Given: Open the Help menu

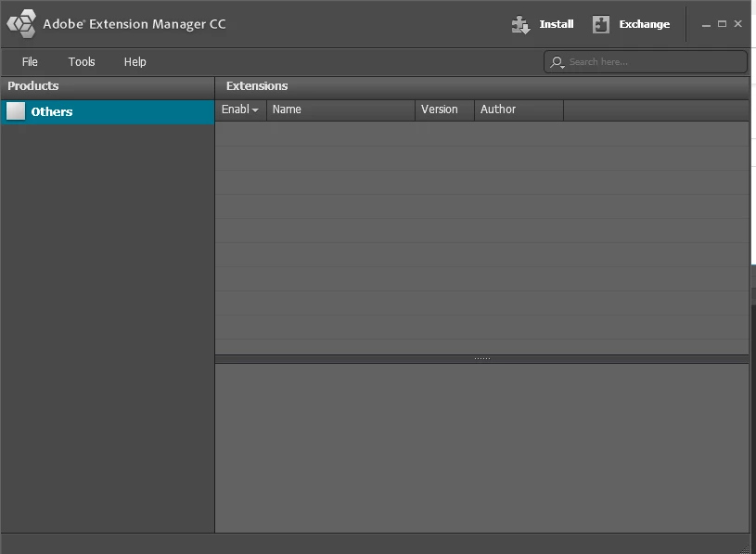Looking at the screenshot, I should click(135, 62).
